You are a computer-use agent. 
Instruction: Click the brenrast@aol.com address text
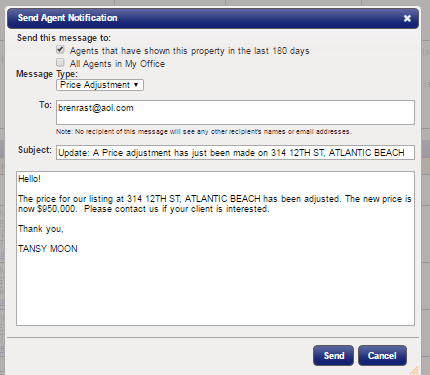pyautogui.click(x=96, y=108)
